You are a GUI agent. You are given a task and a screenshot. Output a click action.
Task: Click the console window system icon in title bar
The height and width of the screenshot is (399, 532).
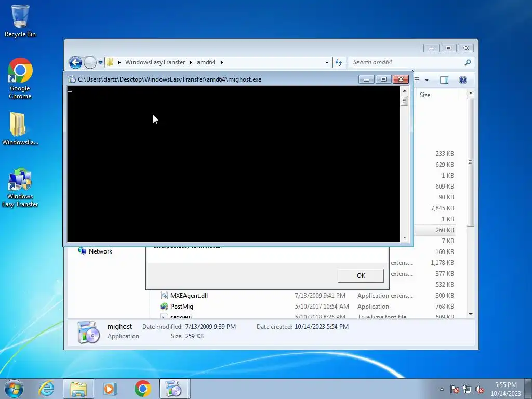click(72, 79)
